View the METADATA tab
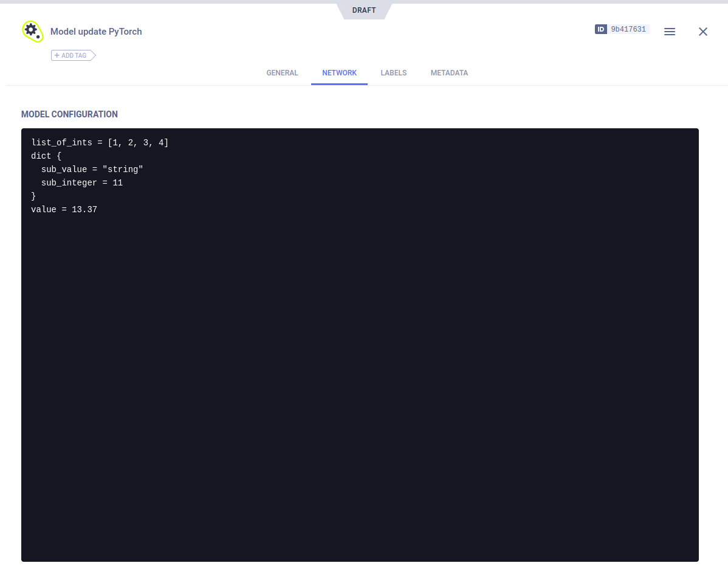The height and width of the screenshot is (577, 728). [x=449, y=72]
